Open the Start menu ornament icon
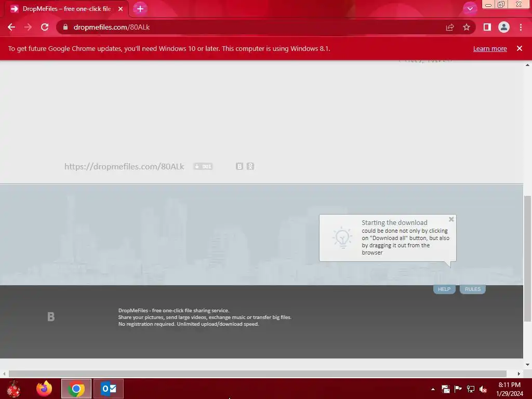This screenshot has width=532, height=399. pyautogui.click(x=14, y=389)
